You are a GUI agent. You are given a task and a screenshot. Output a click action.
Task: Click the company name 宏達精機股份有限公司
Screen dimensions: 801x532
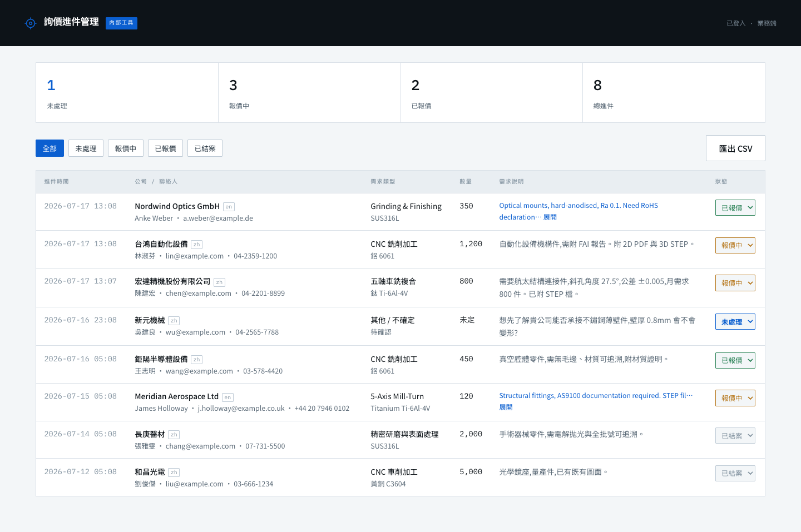pos(172,281)
